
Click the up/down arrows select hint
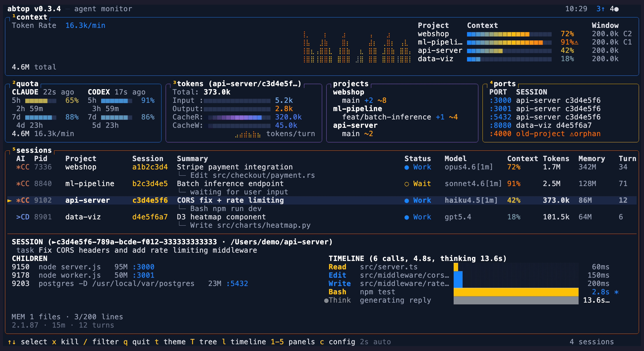12,342
